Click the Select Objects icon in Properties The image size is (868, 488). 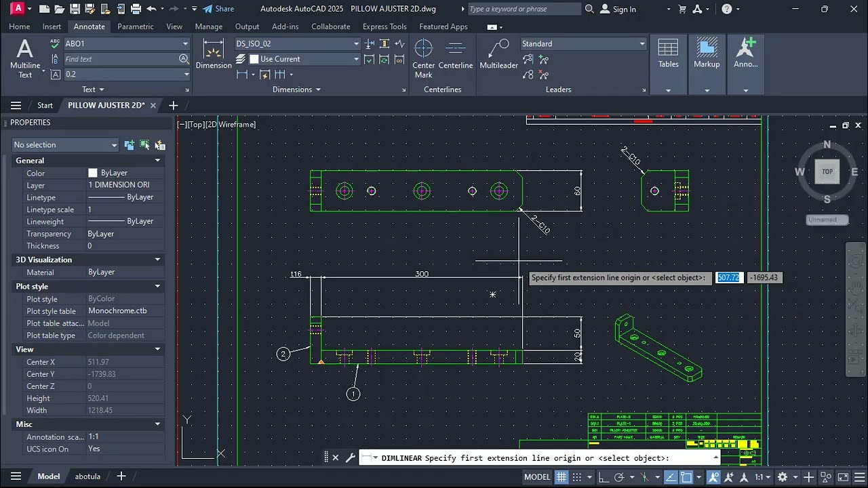144,145
